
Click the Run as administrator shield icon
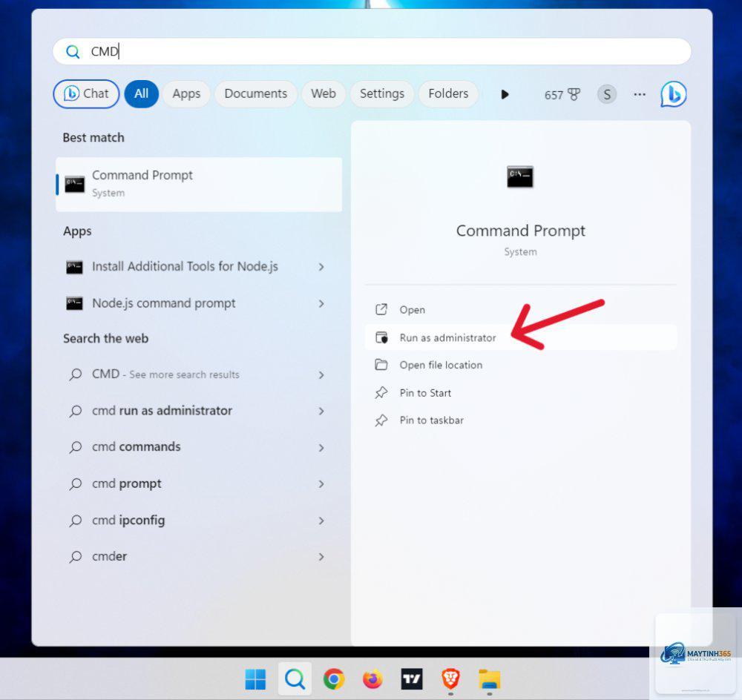coord(381,337)
